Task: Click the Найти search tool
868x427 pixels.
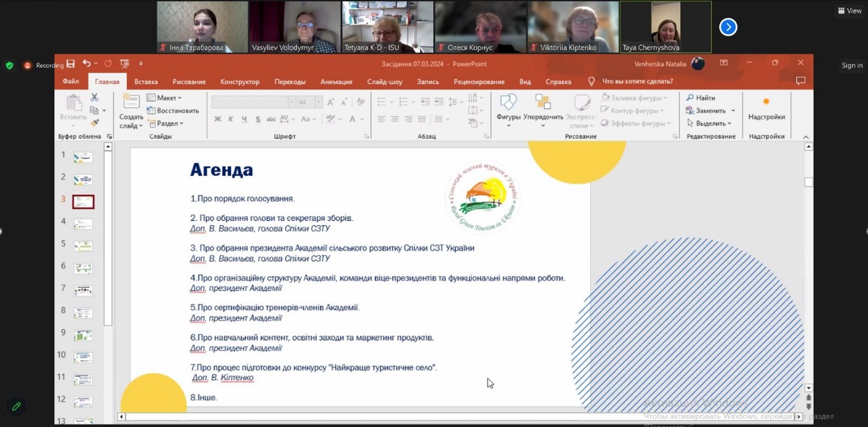Action: [x=700, y=98]
